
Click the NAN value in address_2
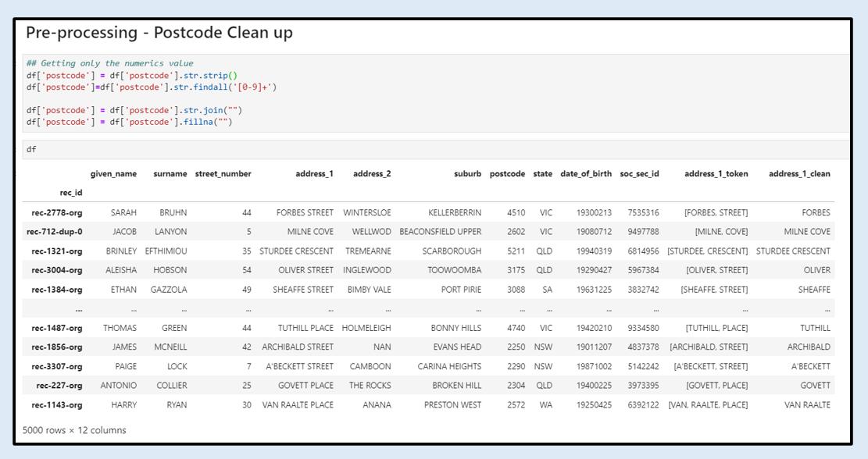click(382, 347)
